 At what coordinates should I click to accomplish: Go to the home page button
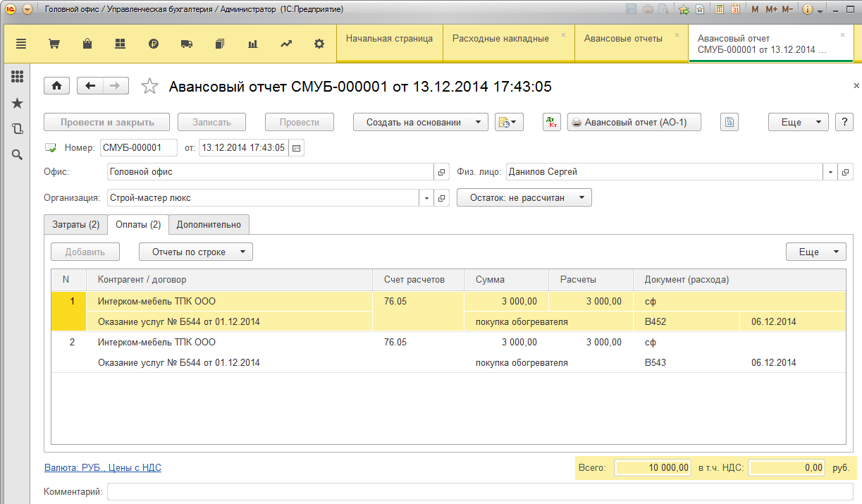click(x=57, y=85)
